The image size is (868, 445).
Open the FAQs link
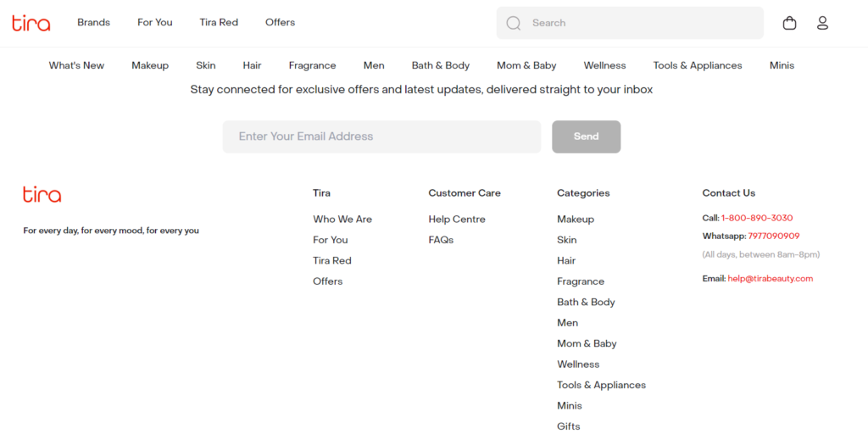(x=441, y=240)
